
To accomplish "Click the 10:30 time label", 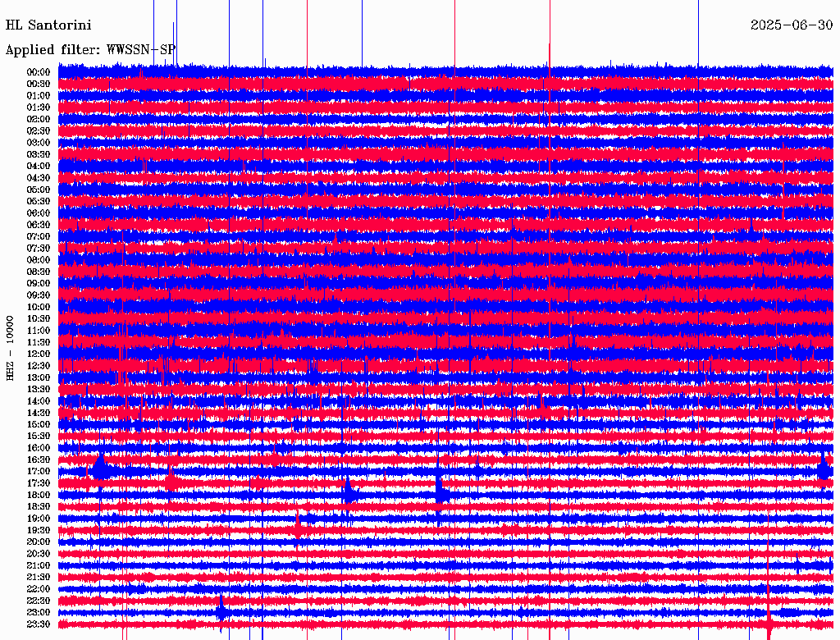I will (x=39, y=319).
